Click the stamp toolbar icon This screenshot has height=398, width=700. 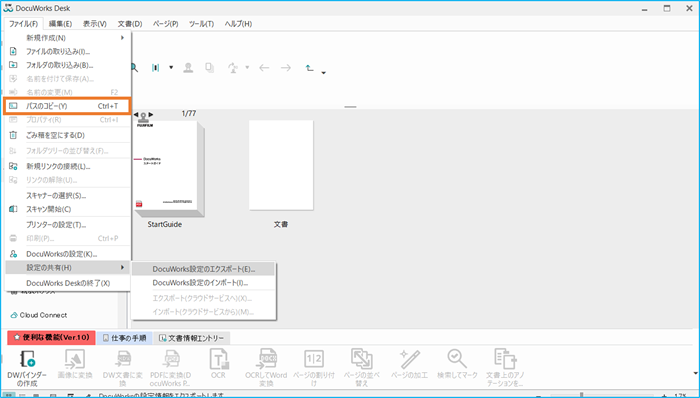tap(188, 68)
